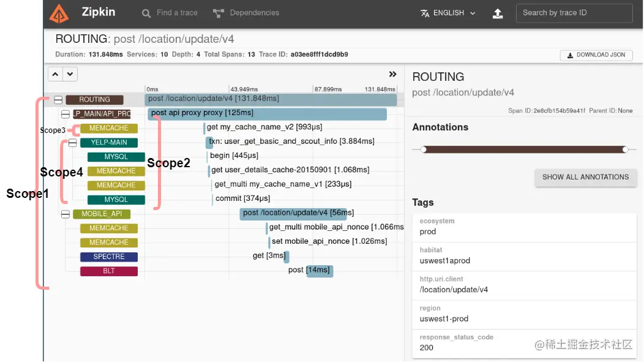
Task: Click the left handle of annotations slider
Action: click(424, 149)
